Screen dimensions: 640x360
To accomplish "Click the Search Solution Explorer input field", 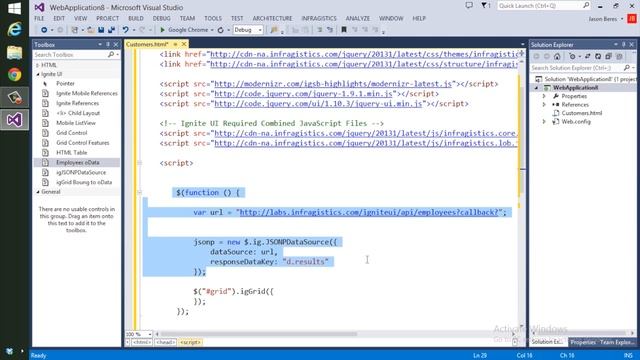I will (x=577, y=67).
